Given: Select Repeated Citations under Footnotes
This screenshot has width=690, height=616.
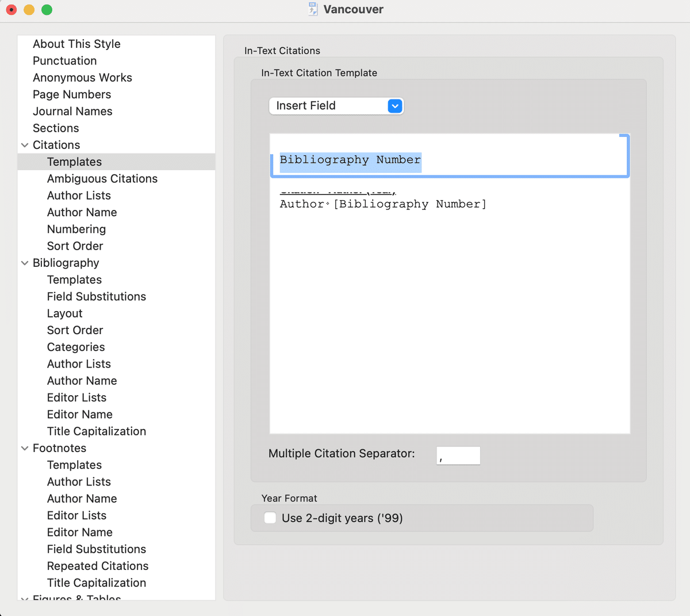Looking at the screenshot, I should click(97, 566).
